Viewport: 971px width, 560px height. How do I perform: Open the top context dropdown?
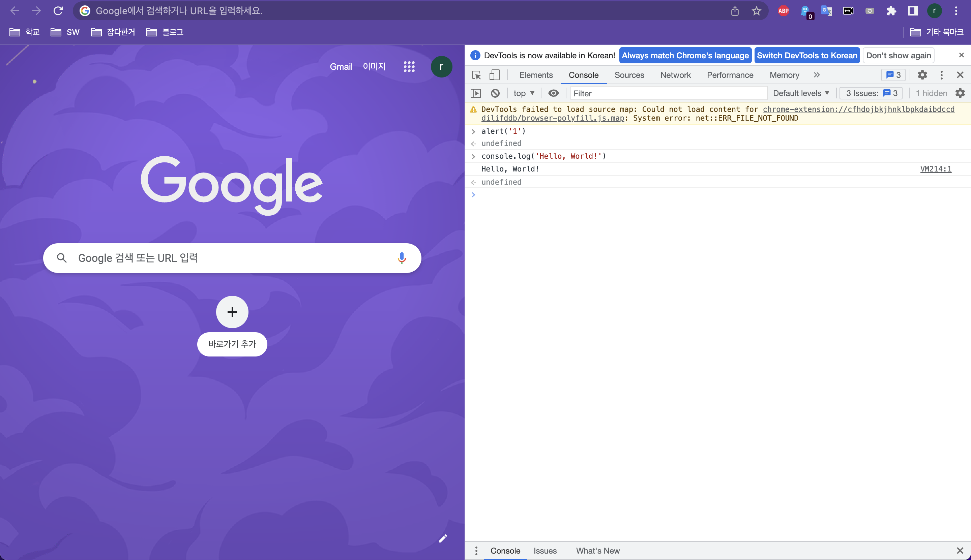523,93
